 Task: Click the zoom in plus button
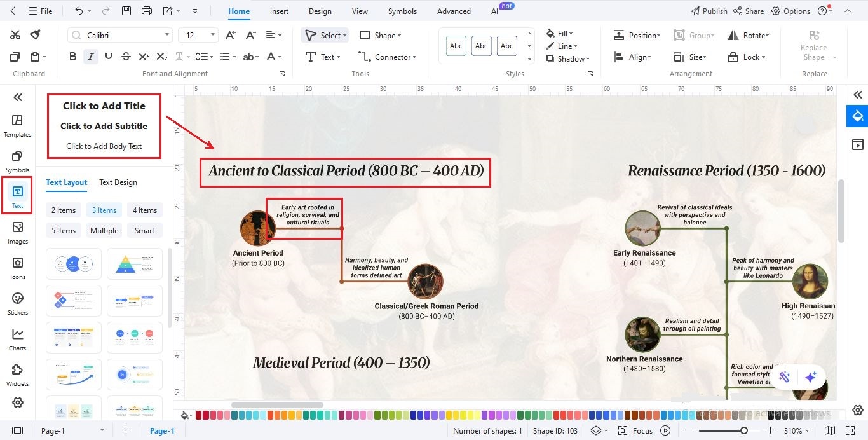[770, 430]
